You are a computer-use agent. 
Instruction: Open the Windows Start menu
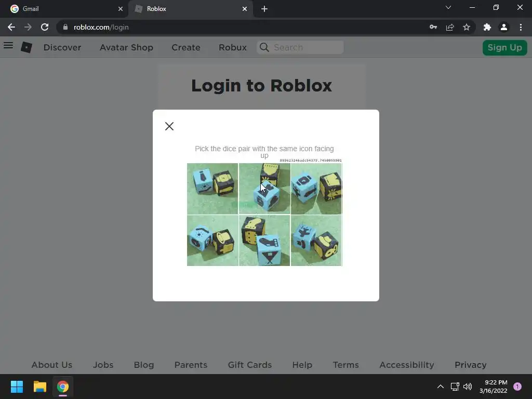pos(17,387)
